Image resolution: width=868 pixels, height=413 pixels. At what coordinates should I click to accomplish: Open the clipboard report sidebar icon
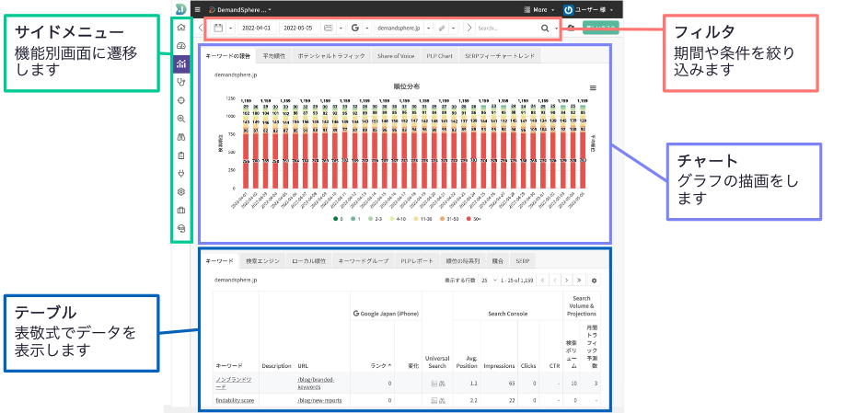(180, 155)
